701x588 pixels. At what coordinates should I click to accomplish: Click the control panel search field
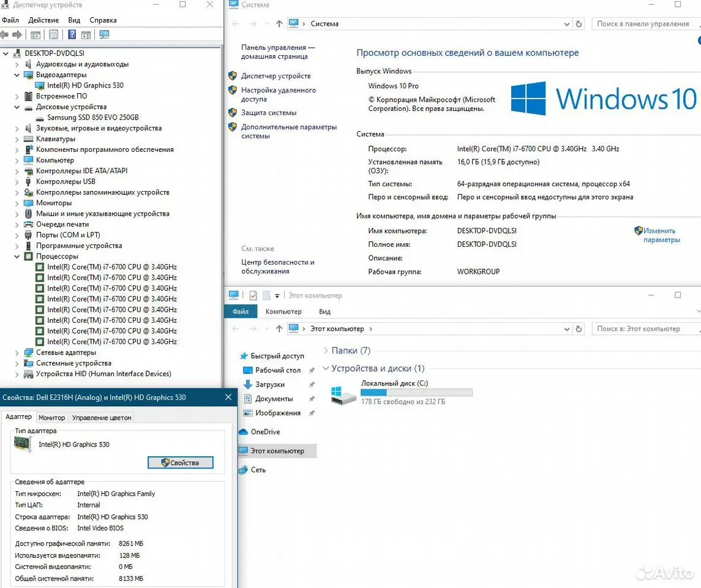tap(645, 24)
